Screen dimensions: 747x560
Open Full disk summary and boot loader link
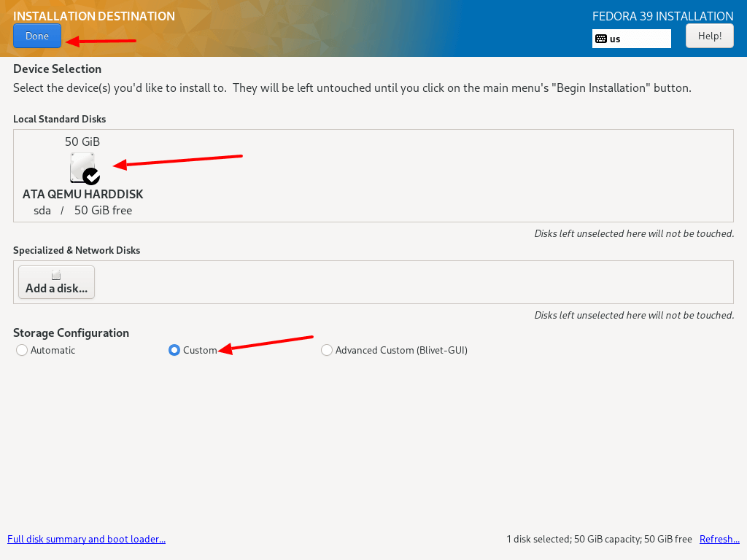point(86,539)
